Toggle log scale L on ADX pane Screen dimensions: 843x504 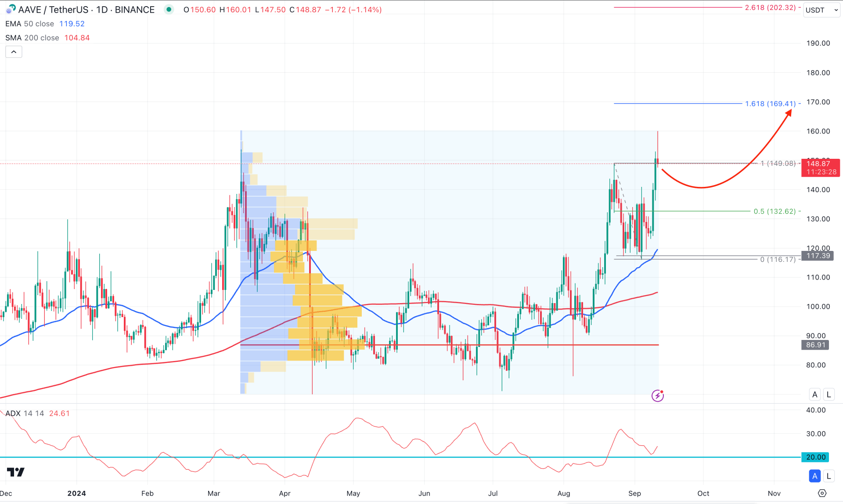829,476
